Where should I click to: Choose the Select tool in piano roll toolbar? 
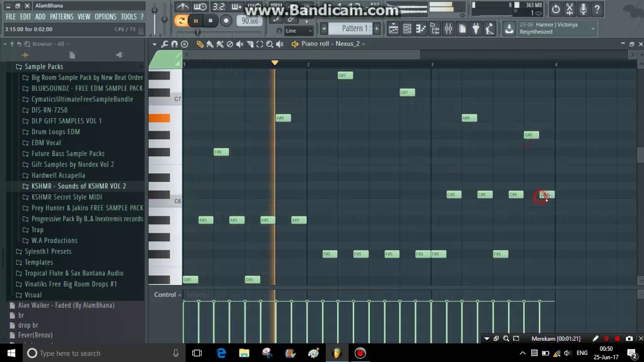[x=260, y=44]
